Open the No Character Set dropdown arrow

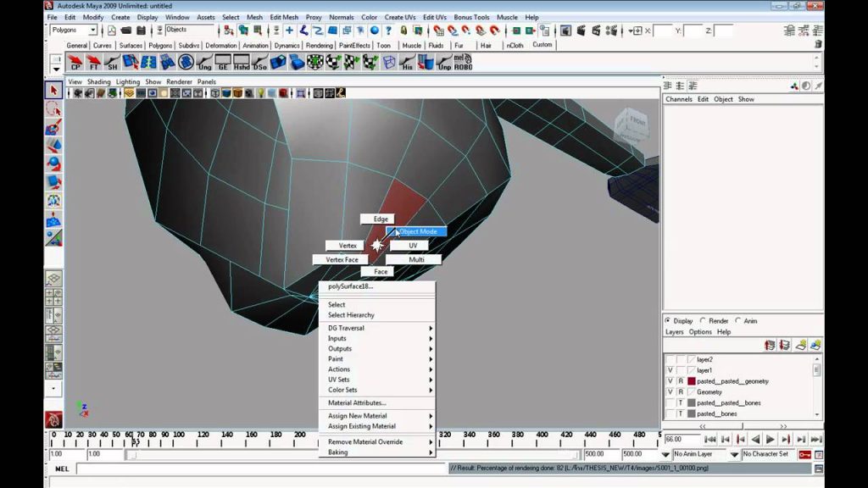[734, 454]
